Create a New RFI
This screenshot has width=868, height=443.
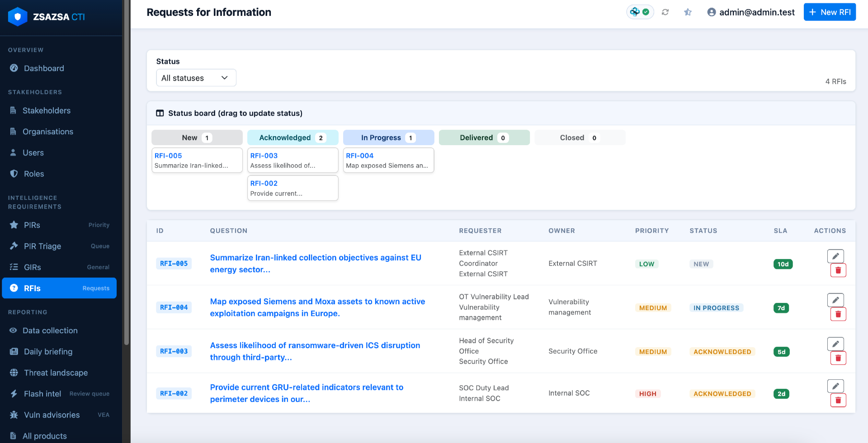[x=830, y=12]
